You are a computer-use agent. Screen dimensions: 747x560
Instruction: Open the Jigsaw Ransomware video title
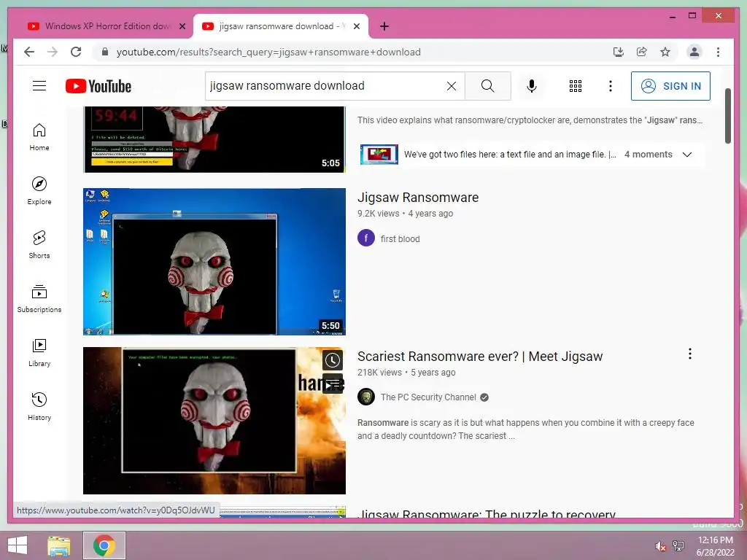coord(418,197)
